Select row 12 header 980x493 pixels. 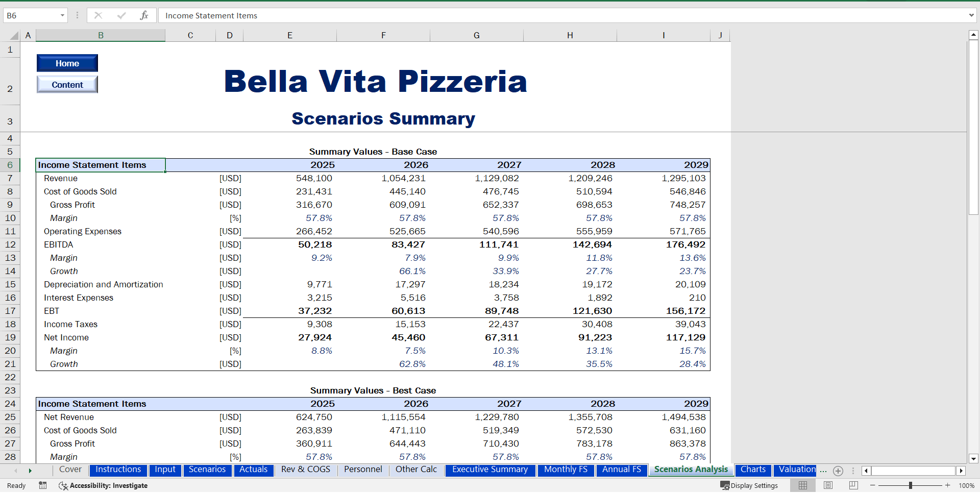pos(10,244)
